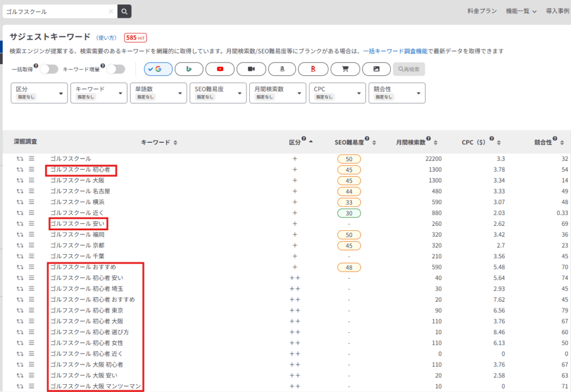Select the Amazon suggest source icon
Image resolution: width=571 pixels, height=392 pixels.
(x=282, y=69)
